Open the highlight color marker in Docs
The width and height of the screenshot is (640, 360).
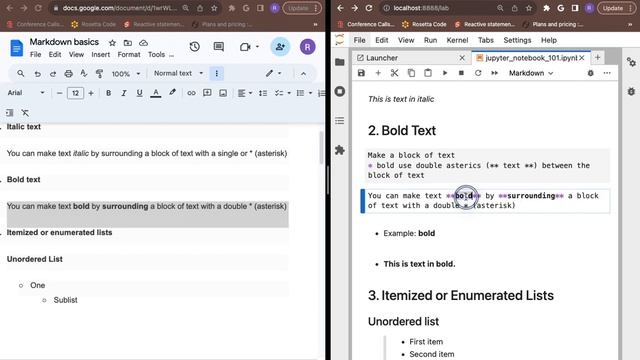click(x=172, y=93)
